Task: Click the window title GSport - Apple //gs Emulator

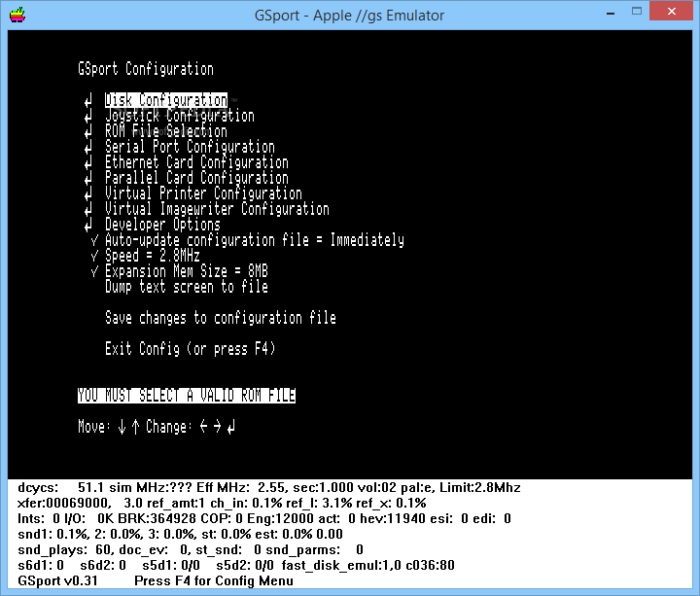Action: 349,16
